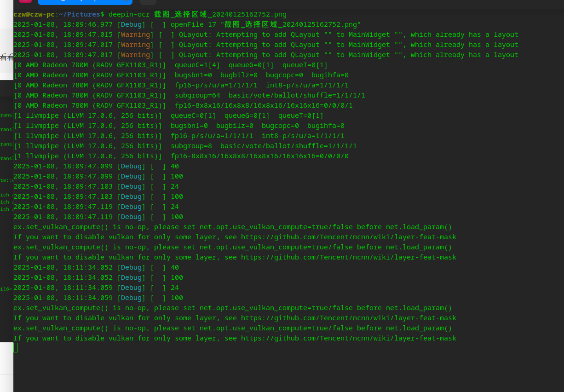Click value 40 on the 18:09:47.099 line
The height and width of the screenshot is (392, 564).
175,166
